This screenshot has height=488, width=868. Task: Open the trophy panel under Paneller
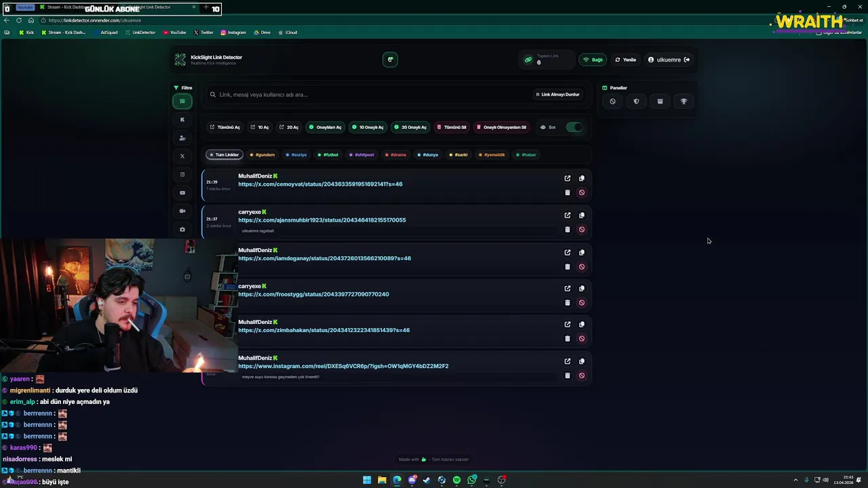pos(684,101)
